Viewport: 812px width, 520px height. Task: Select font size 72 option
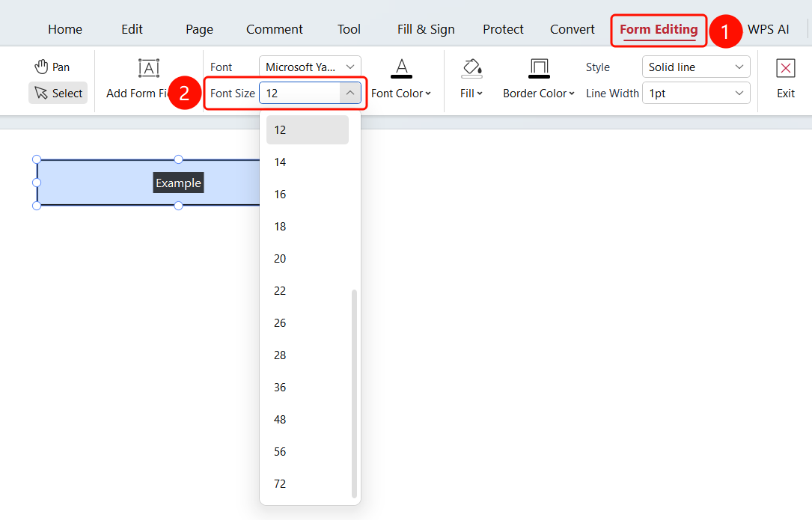[308, 483]
